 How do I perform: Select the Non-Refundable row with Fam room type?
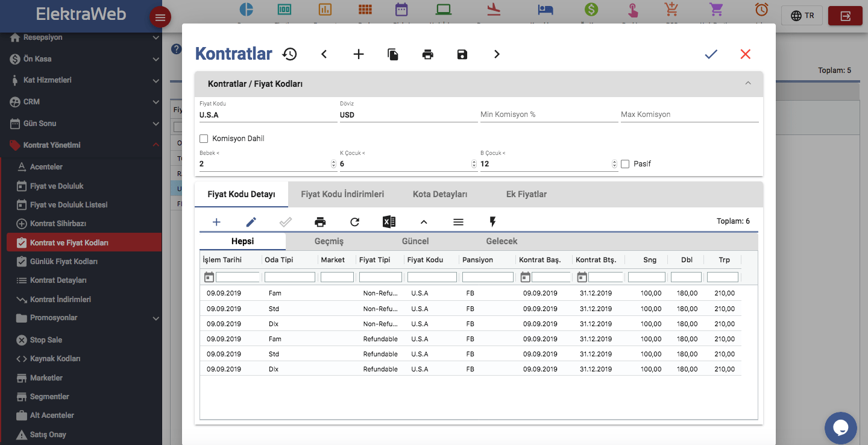coord(470,293)
